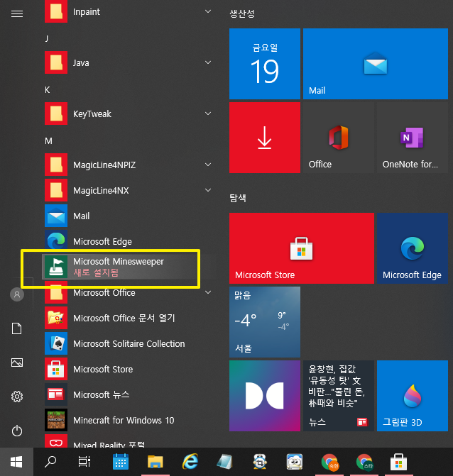The width and height of the screenshot is (453, 476).
Task: Click the J letter header in app list
Action: (47, 38)
